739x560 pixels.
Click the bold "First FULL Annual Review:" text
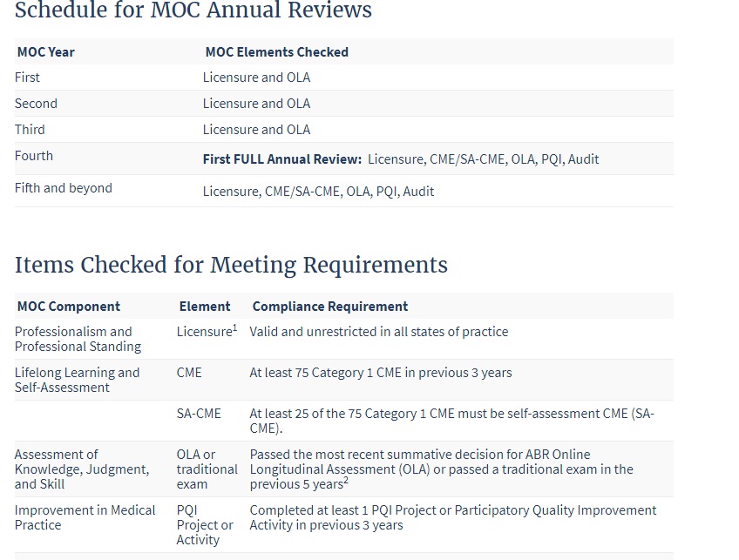281,159
